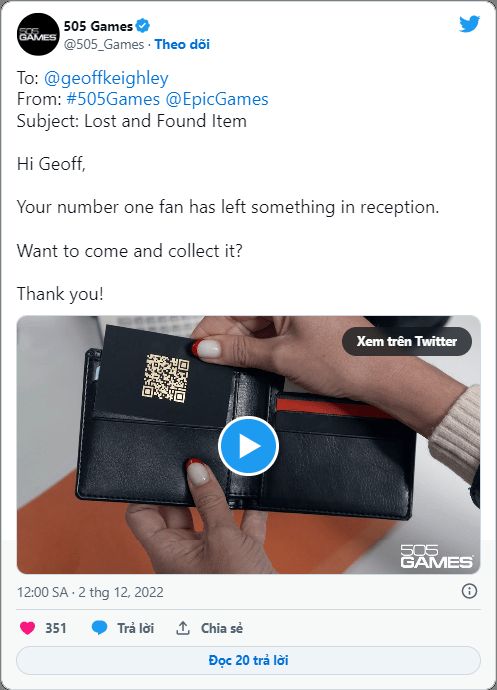Viewport: 497px width, 690px height.
Task: Follow the account via Theo dõi link
Action: point(182,44)
